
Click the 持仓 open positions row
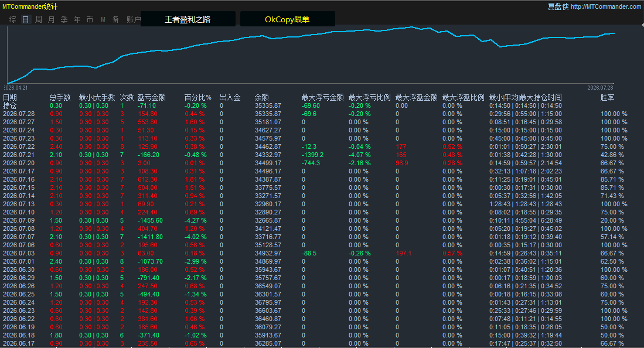tap(322, 105)
